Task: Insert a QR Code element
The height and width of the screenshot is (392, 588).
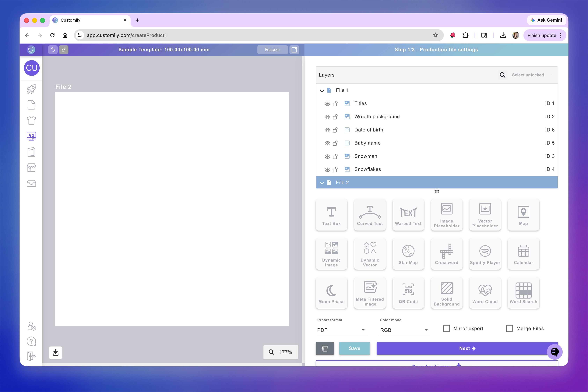Action: 408,293
